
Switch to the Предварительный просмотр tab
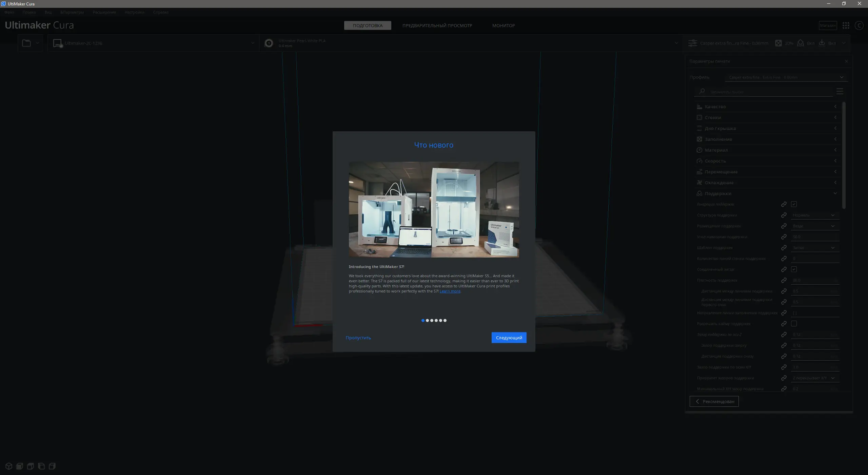point(437,25)
